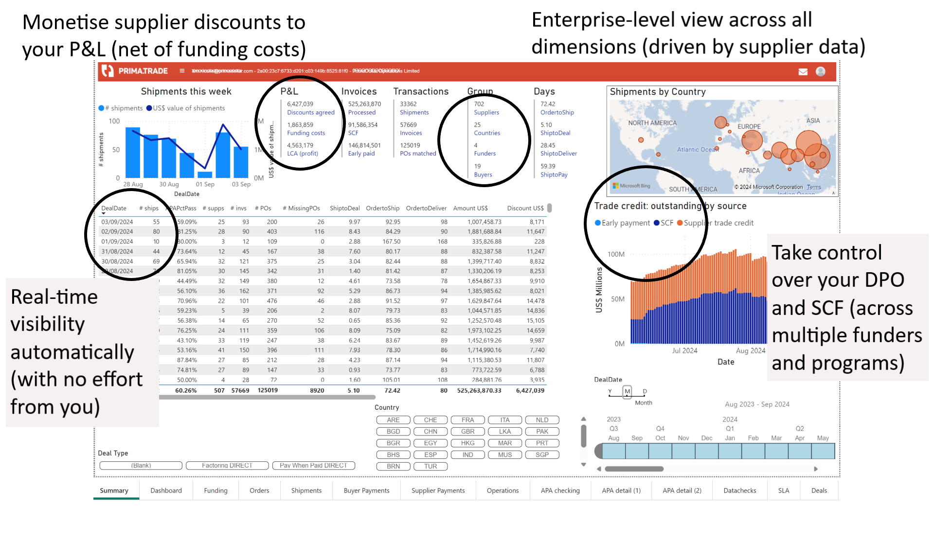The width and height of the screenshot is (934, 560).
Task: Click the 6,427,039 Discounts agreed value
Action: [x=300, y=104]
